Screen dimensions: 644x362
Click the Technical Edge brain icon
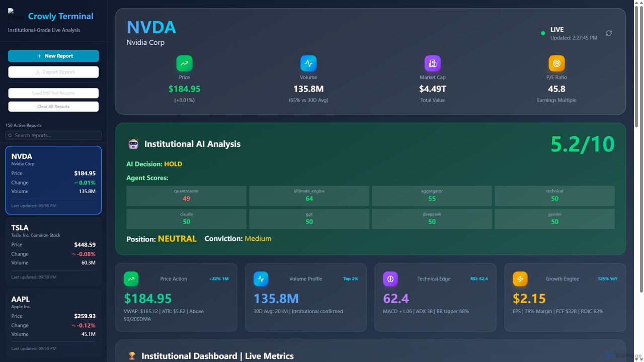390,279
